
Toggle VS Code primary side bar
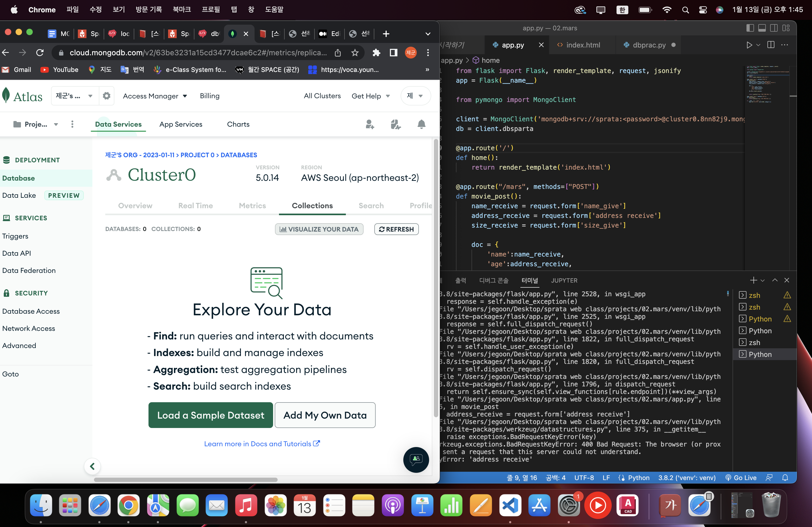click(750, 28)
